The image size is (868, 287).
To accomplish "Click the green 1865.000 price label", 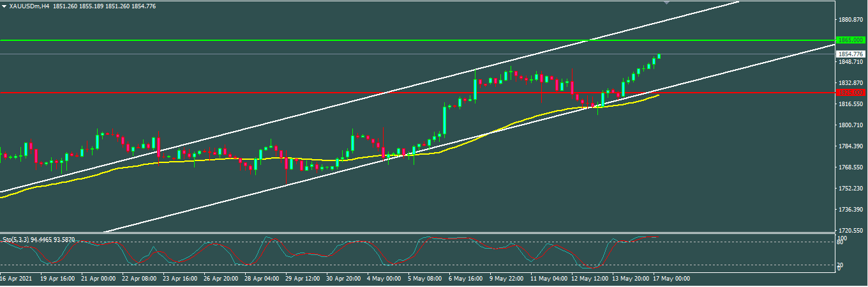I will point(850,40).
